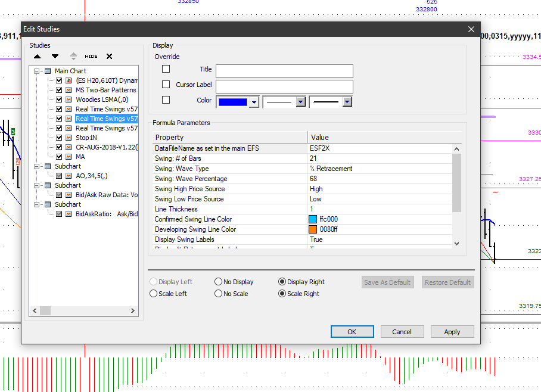Select the AO,34,5(,) study
The image size is (541, 392).
[x=91, y=176]
